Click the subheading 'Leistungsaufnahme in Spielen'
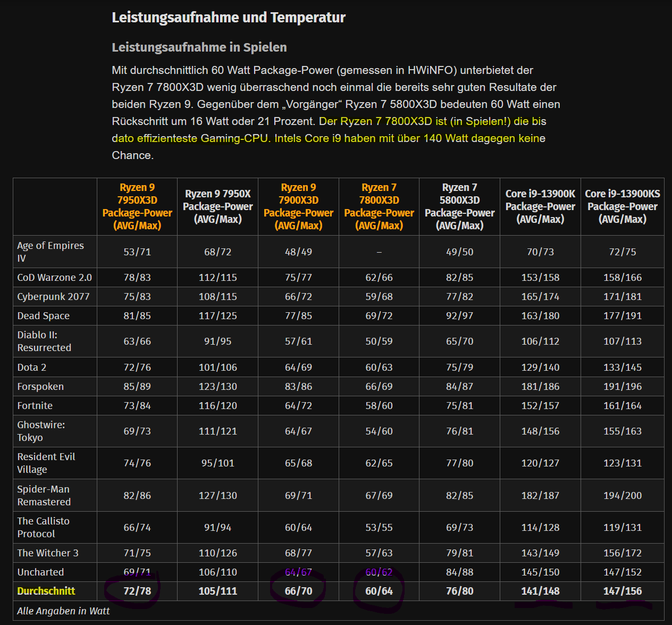 pyautogui.click(x=199, y=47)
